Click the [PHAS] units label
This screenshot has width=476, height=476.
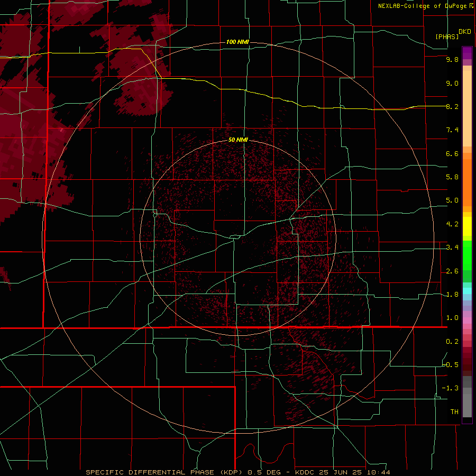447,37
